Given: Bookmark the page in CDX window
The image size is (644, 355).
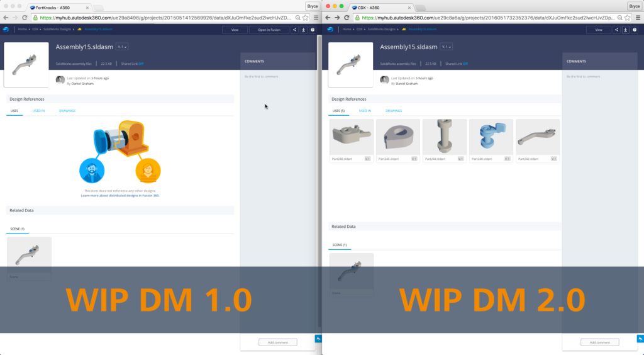Looking at the screenshot, I should click(628, 18).
